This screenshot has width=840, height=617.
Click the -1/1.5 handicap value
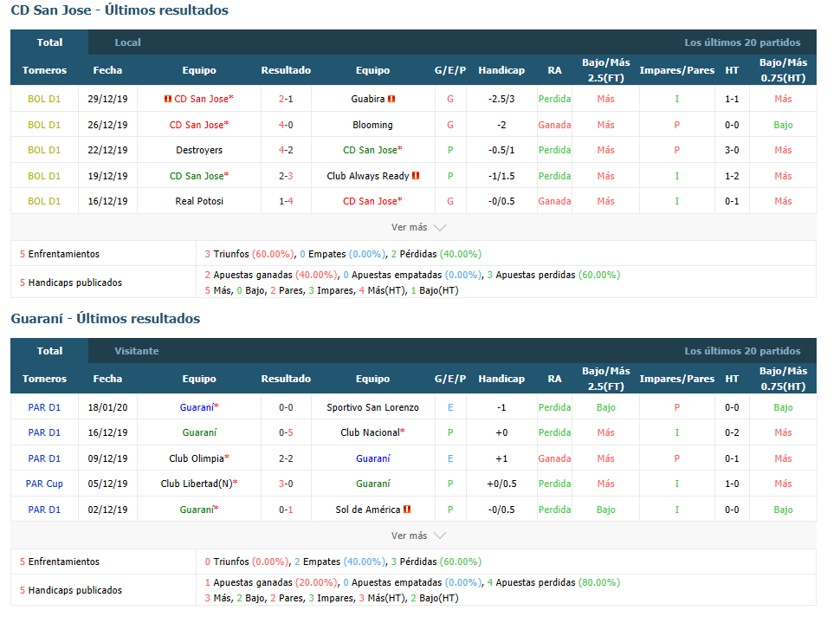(501, 176)
